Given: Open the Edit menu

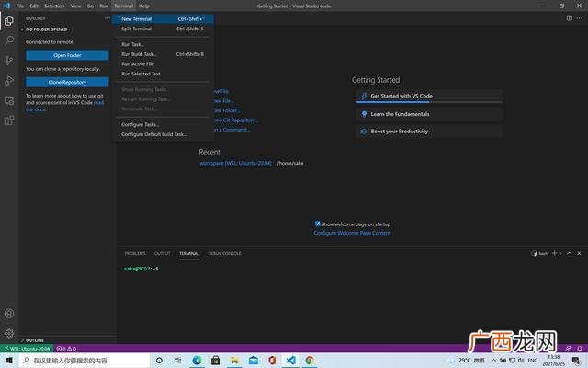Looking at the screenshot, I should 34,6.
